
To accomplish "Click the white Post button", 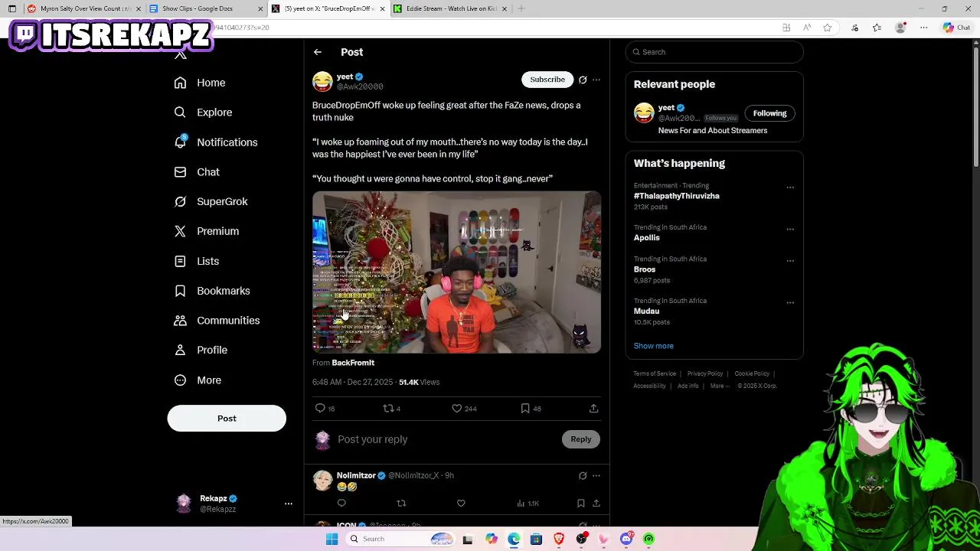I will [x=227, y=419].
